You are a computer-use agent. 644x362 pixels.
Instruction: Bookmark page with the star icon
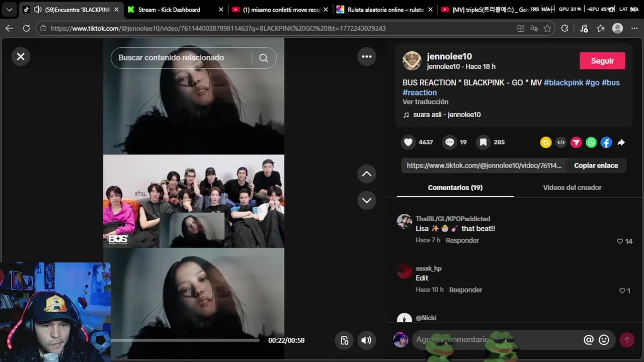click(547, 29)
